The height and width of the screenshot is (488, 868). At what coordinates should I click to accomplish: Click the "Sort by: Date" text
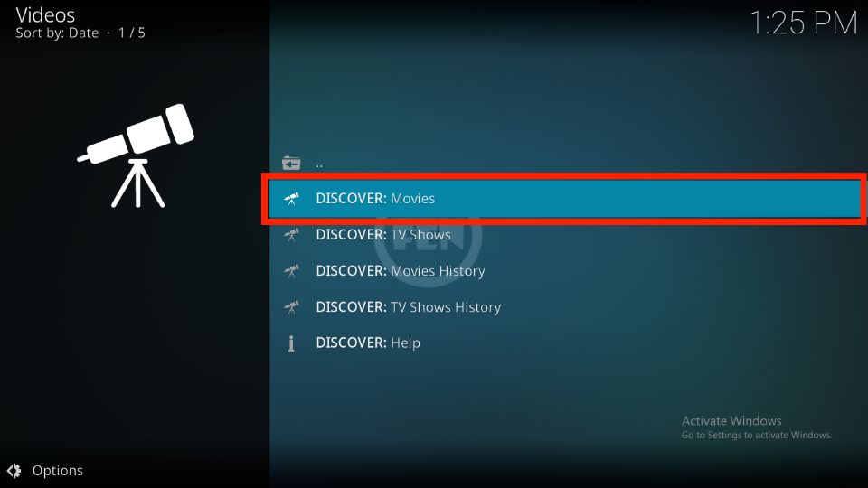57,33
